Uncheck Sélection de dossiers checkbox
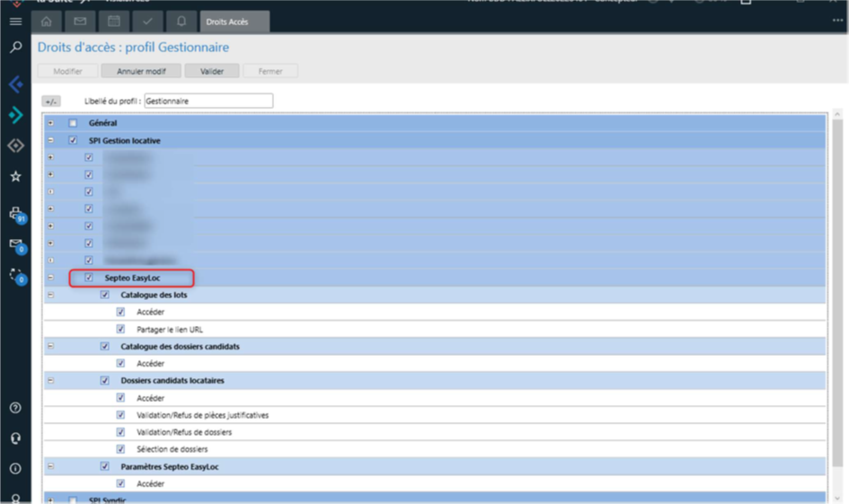 pyautogui.click(x=120, y=449)
